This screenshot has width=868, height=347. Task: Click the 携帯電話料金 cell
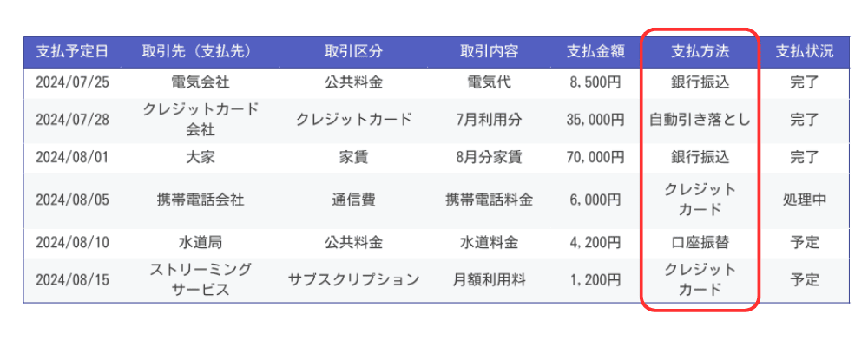click(489, 200)
